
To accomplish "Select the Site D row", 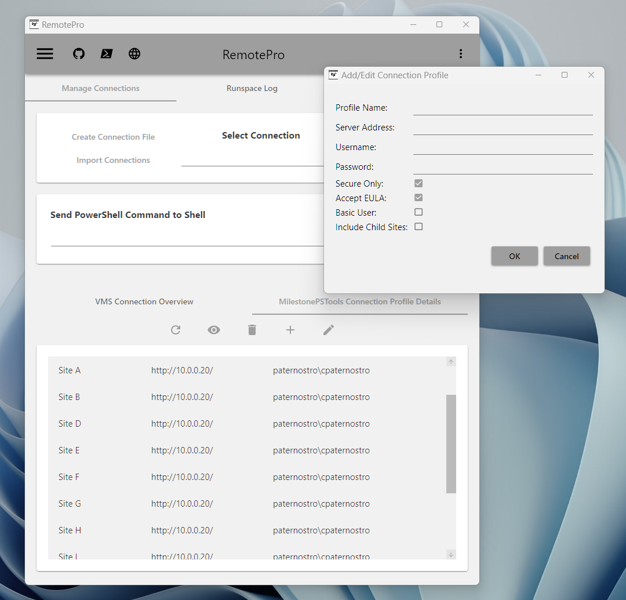I will coord(247,424).
